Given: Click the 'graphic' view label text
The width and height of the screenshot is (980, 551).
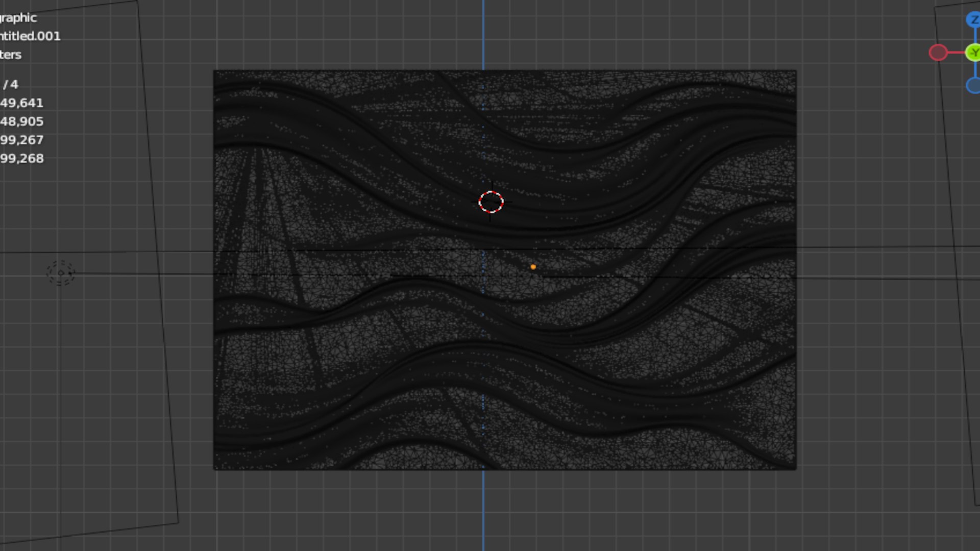Looking at the screenshot, I should 18,18.
